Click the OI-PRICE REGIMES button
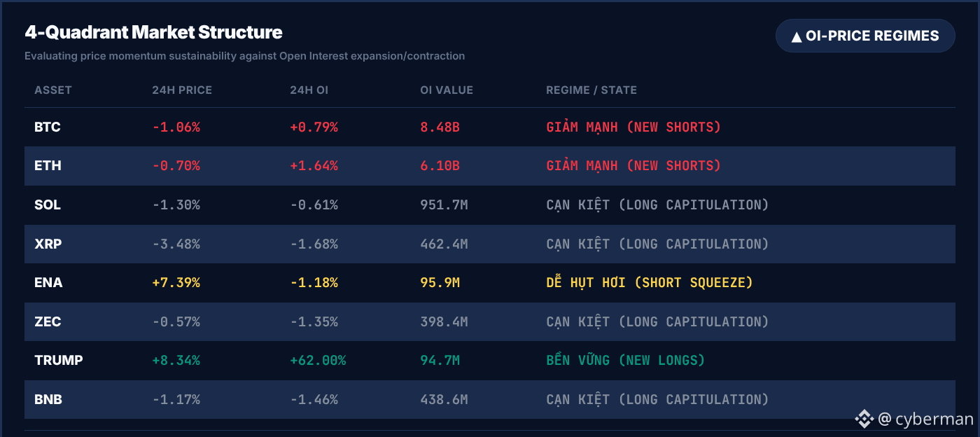 click(x=865, y=36)
